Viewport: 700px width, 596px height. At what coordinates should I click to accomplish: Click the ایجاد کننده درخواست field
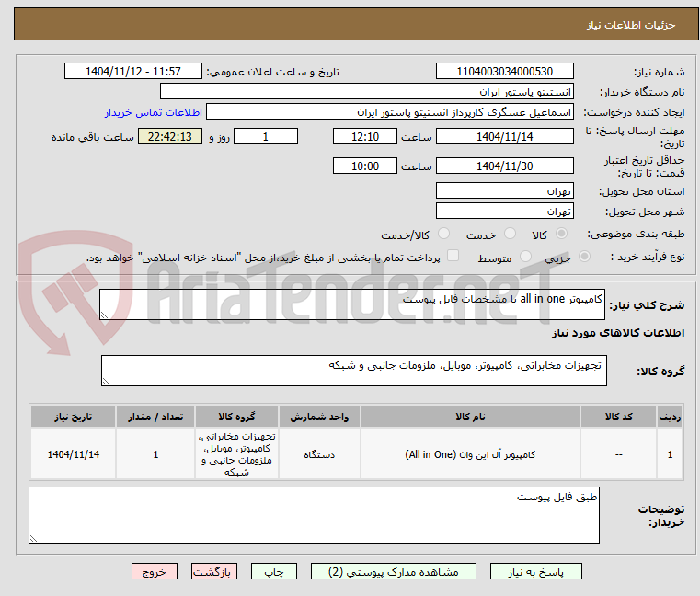[x=390, y=111]
